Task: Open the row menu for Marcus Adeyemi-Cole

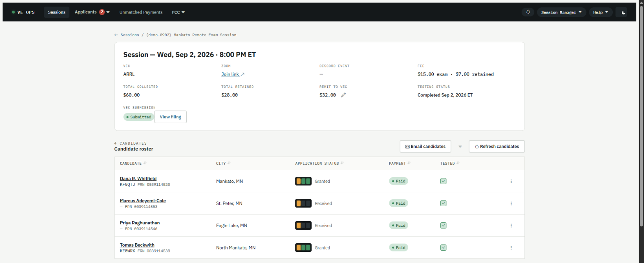Action: coord(511,203)
